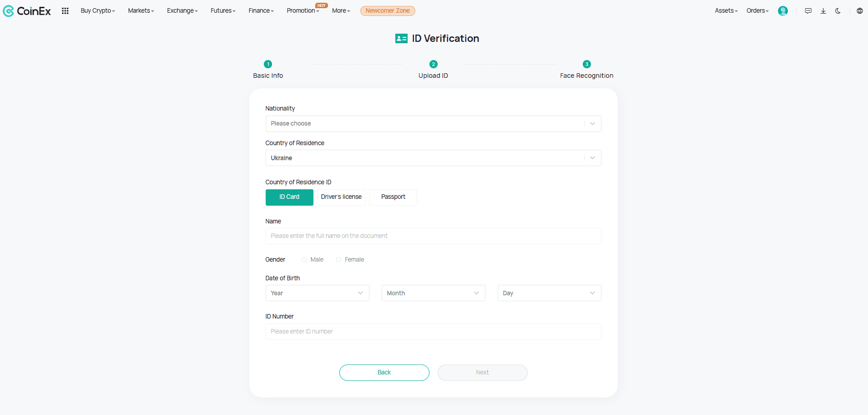Open the Nationality dropdown
Screen dimensions: 868x415
pos(433,124)
